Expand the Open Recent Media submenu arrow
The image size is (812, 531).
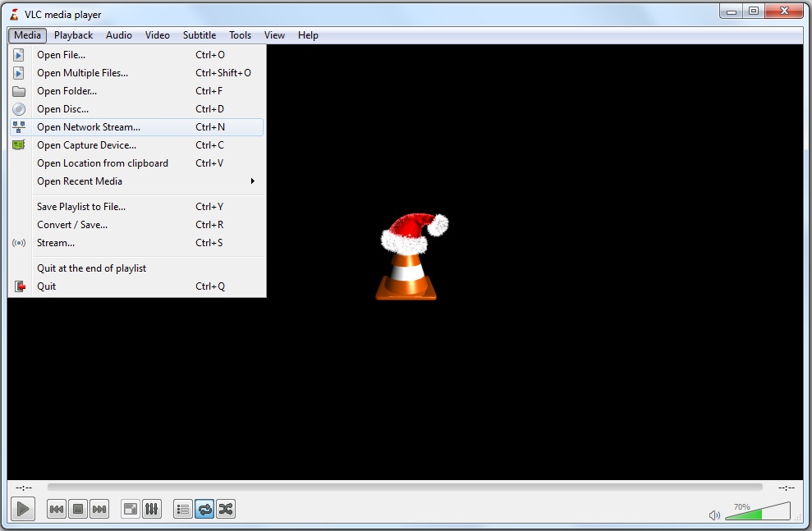(253, 181)
